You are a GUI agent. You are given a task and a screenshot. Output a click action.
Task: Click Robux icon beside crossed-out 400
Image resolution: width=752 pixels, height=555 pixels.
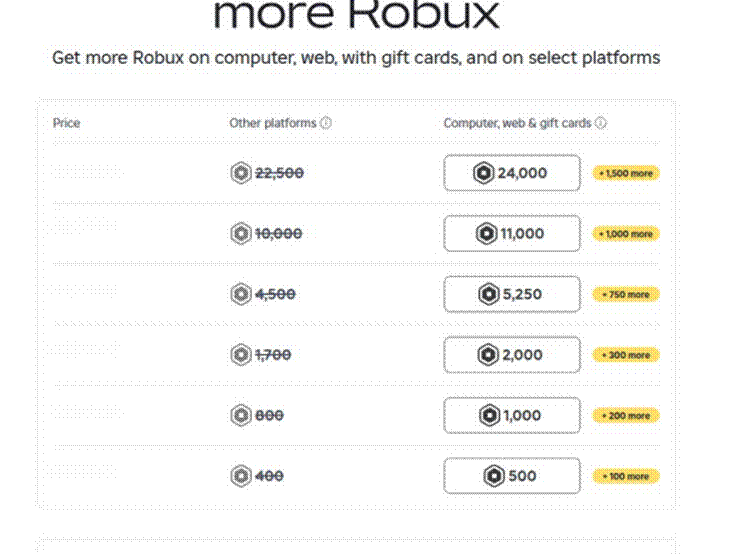pos(241,476)
